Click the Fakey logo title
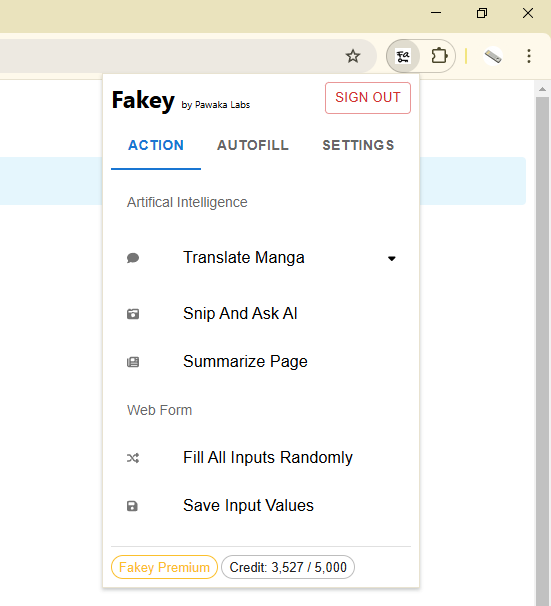This screenshot has width=551, height=606. [x=143, y=100]
